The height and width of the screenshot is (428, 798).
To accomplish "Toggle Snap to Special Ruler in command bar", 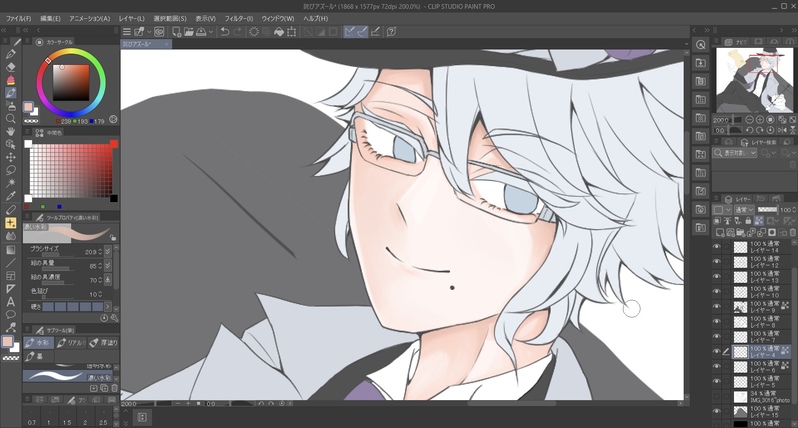I will click(x=362, y=32).
